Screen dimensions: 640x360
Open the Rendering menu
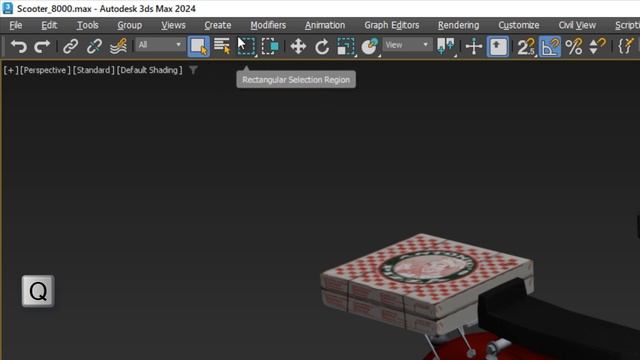point(458,25)
